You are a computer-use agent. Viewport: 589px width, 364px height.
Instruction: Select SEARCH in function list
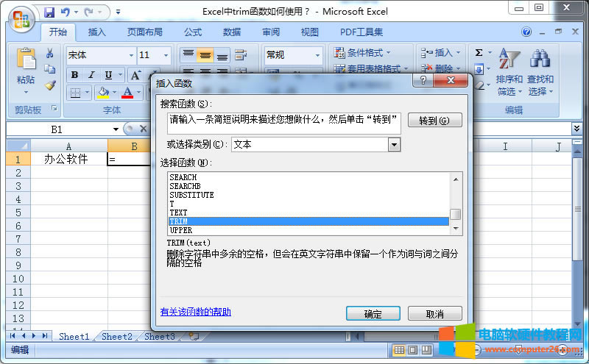pos(183,177)
